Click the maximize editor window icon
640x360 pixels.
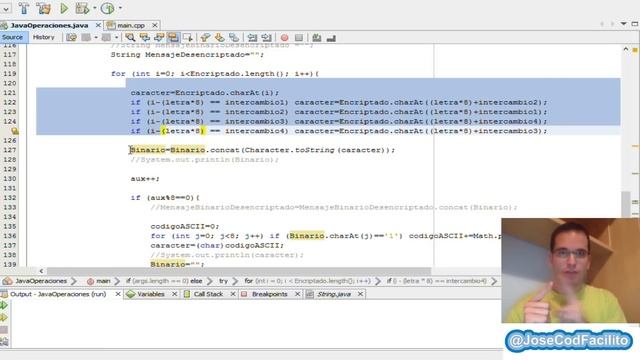tap(635, 24)
